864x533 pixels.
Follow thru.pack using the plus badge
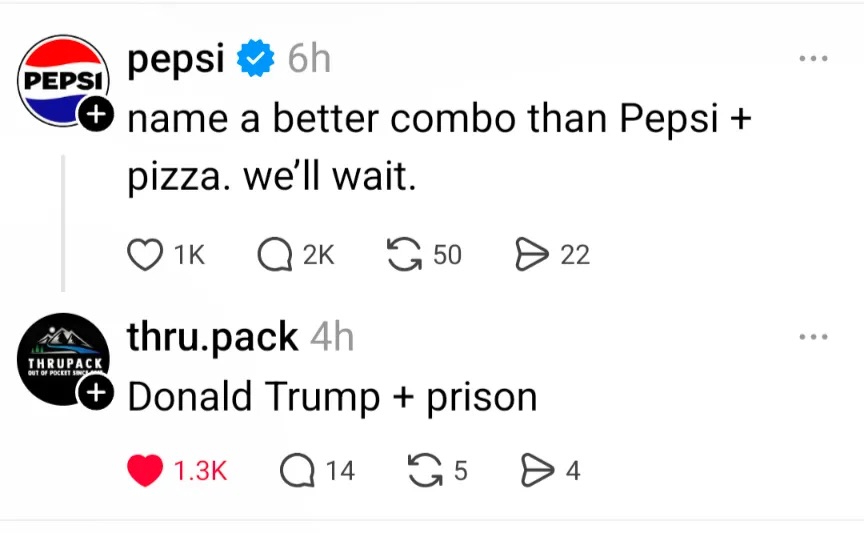tap(95, 394)
